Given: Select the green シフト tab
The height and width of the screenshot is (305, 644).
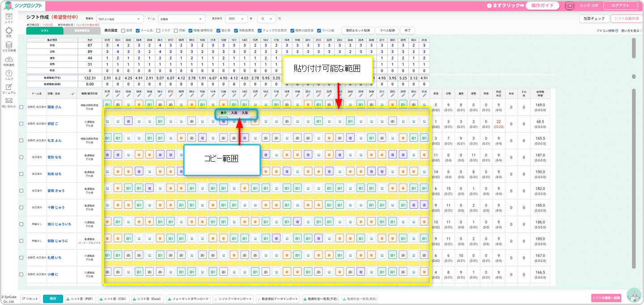Looking at the screenshot, I should [x=45, y=31].
